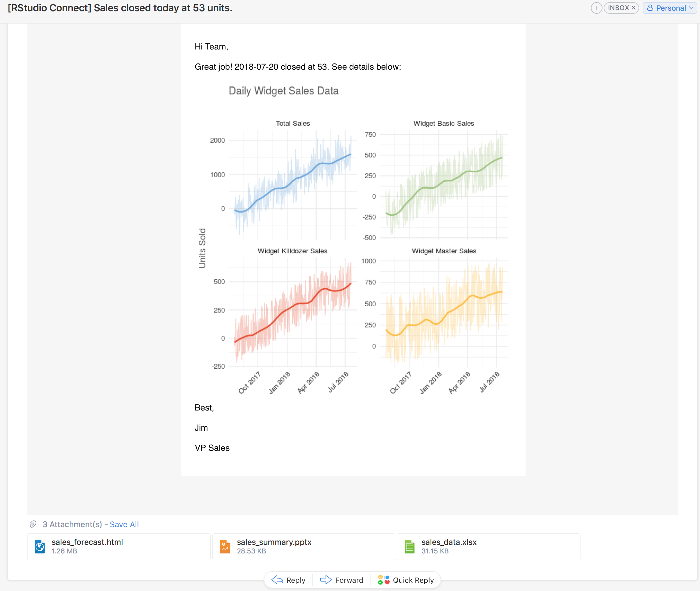
Task: Click the sales_forecast.html browser file icon
Action: pyautogui.click(x=40, y=546)
